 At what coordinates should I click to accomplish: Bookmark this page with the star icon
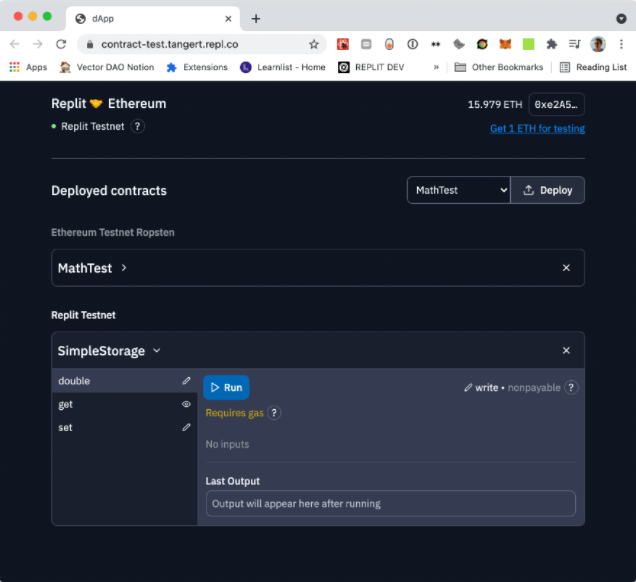[314, 44]
